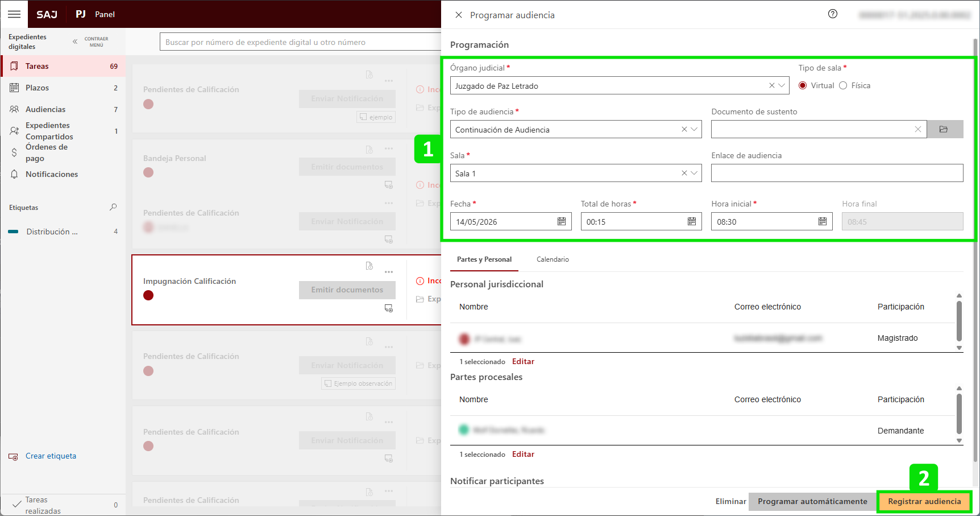980x516 pixels.
Task: Click the Registrar audiencia button
Action: pos(924,501)
